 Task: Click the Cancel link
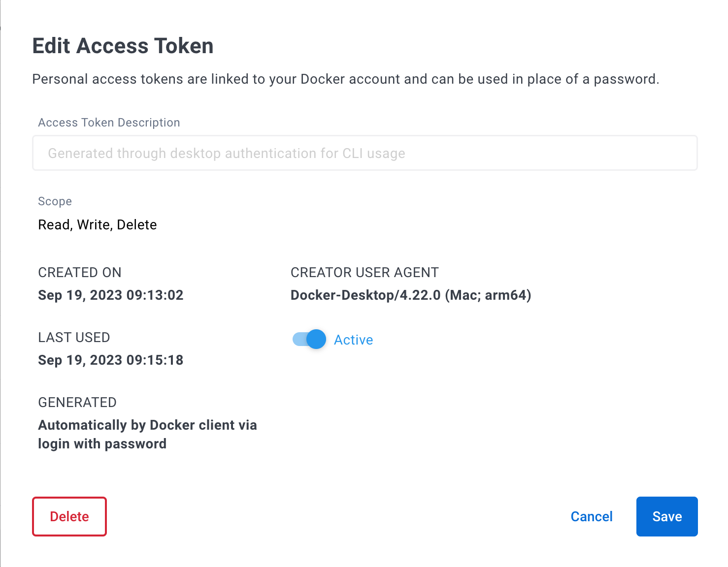tap(591, 516)
